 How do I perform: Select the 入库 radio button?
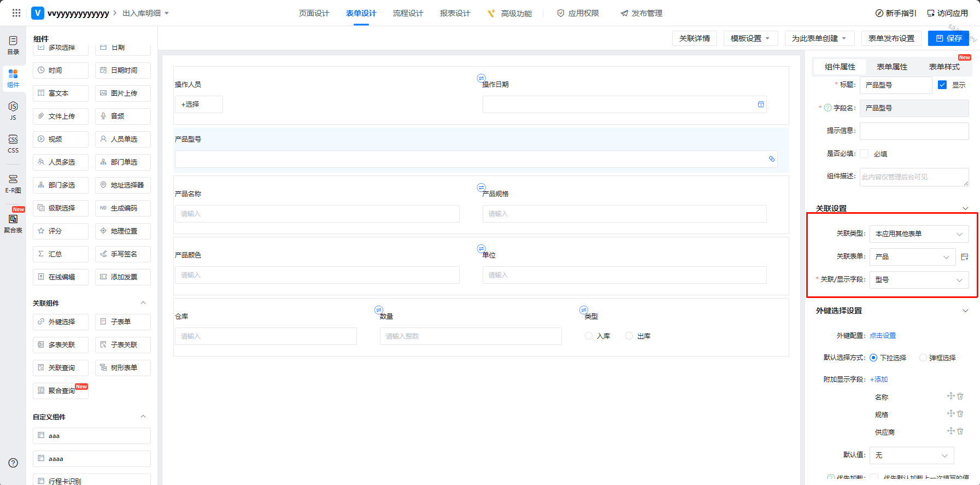[589, 336]
